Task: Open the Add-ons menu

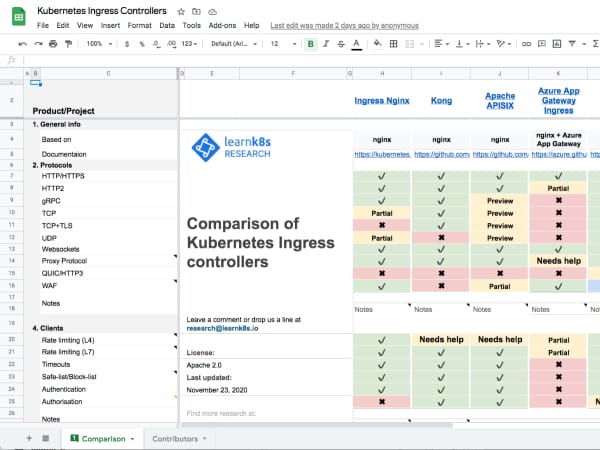Action: pos(222,25)
